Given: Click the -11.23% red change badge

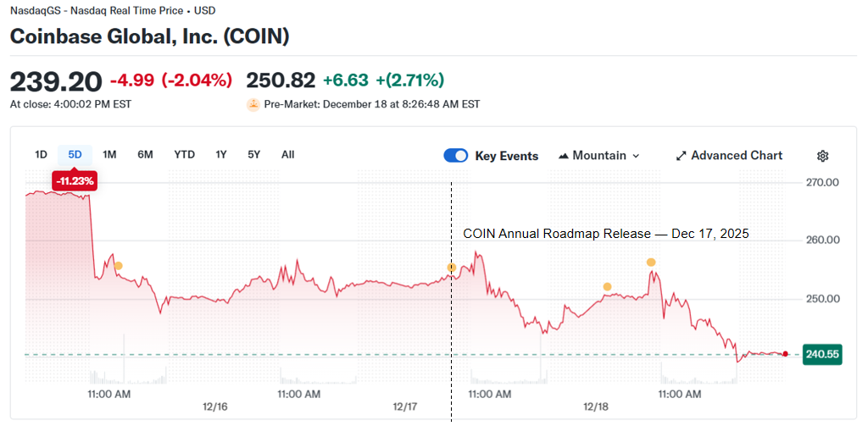Looking at the screenshot, I should click(x=75, y=181).
